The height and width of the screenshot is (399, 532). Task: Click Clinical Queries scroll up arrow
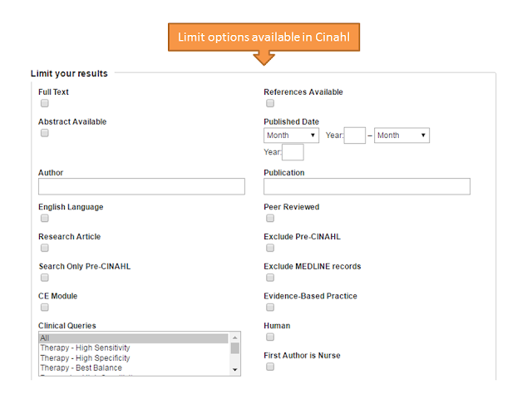(234, 337)
